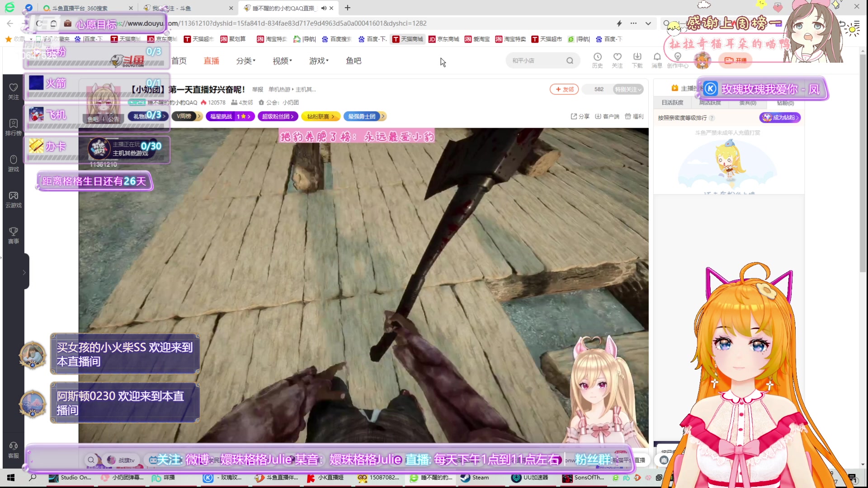The width and height of the screenshot is (868, 488).
Task: Open 客服 support in the left sidebar
Action: coord(14,450)
